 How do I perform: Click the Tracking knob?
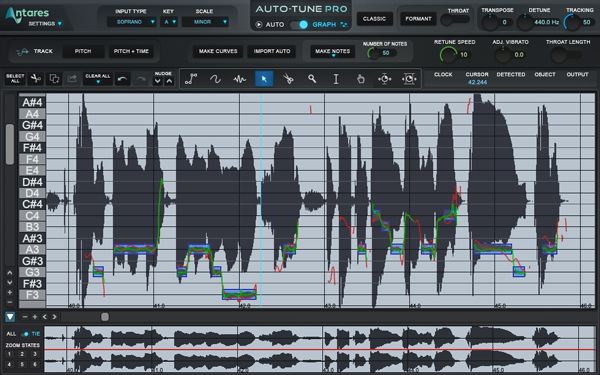(x=572, y=22)
